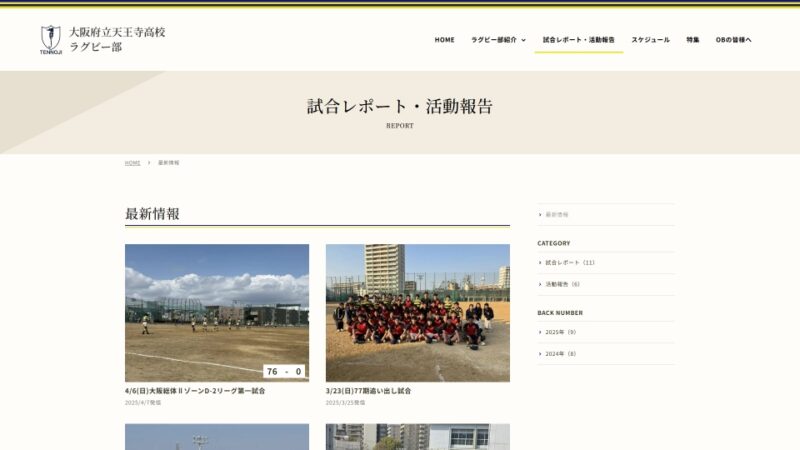Open the ラグビー部紹介 menu

[494, 40]
